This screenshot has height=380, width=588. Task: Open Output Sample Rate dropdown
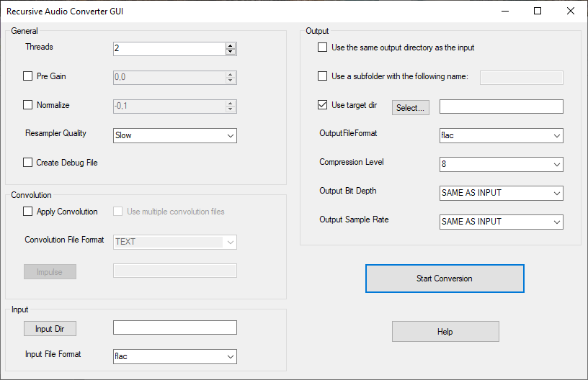coord(501,222)
